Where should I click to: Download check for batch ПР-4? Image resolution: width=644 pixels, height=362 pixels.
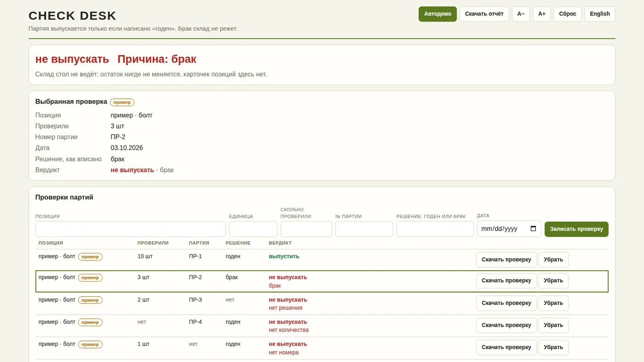click(506, 325)
